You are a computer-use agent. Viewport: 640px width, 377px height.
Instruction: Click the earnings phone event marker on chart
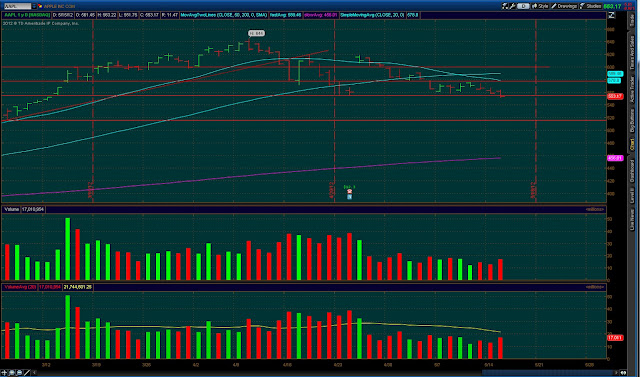pyautogui.click(x=349, y=191)
